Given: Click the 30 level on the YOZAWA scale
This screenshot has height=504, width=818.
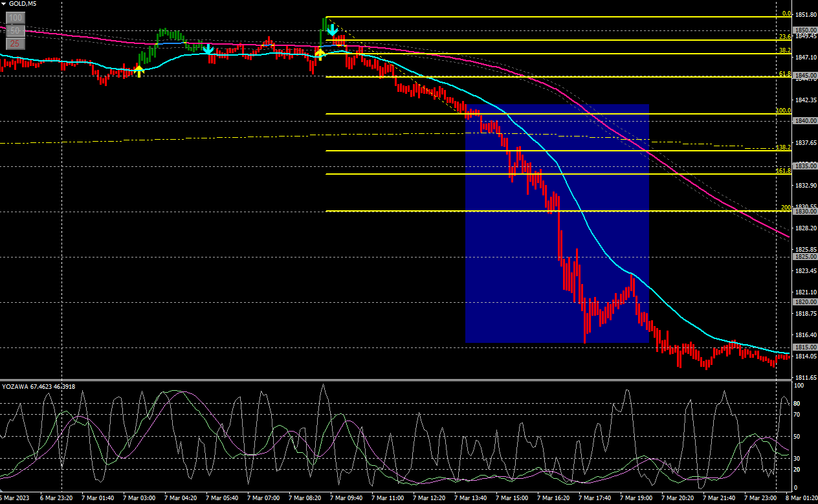Looking at the screenshot, I should 797,459.
